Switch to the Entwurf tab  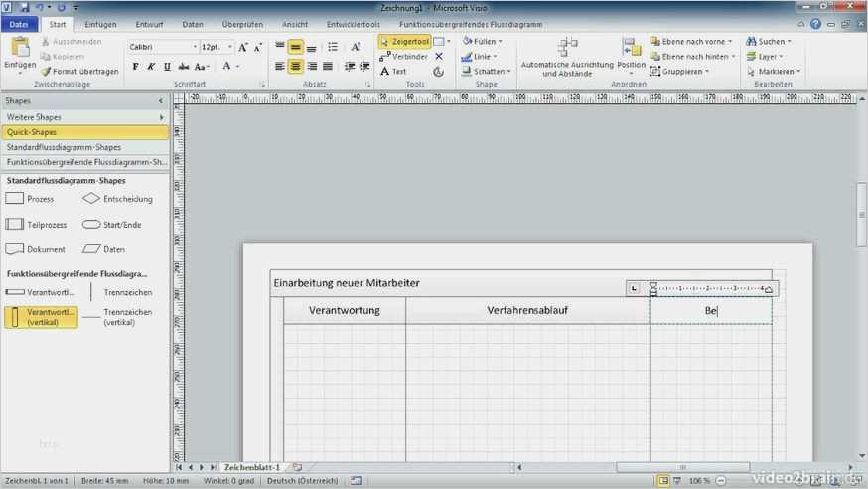pos(149,25)
